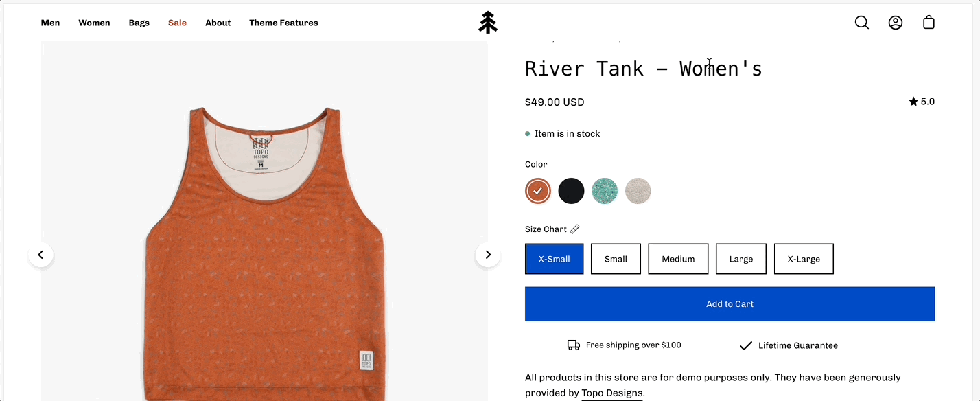Select the X-Large size option

tap(804, 259)
